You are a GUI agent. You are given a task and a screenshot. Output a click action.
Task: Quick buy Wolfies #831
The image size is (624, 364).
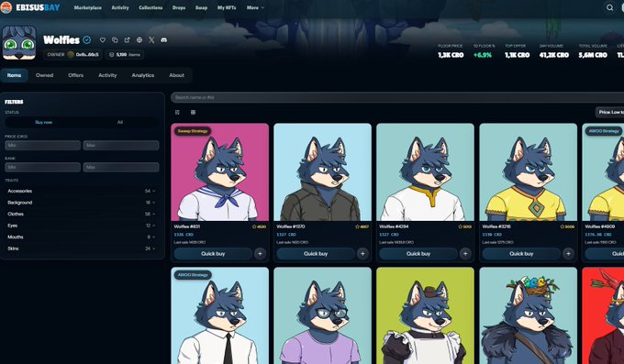click(x=213, y=253)
